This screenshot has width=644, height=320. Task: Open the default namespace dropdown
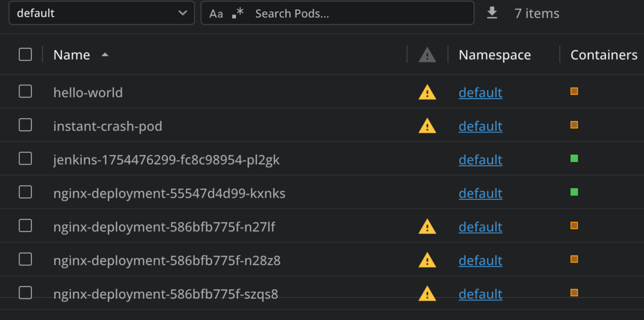click(x=101, y=13)
